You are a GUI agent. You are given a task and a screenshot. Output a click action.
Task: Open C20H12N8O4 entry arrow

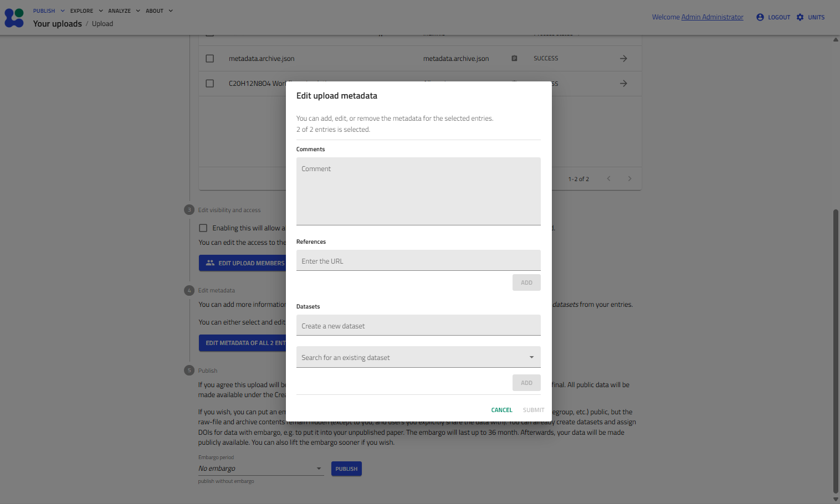[x=623, y=83]
